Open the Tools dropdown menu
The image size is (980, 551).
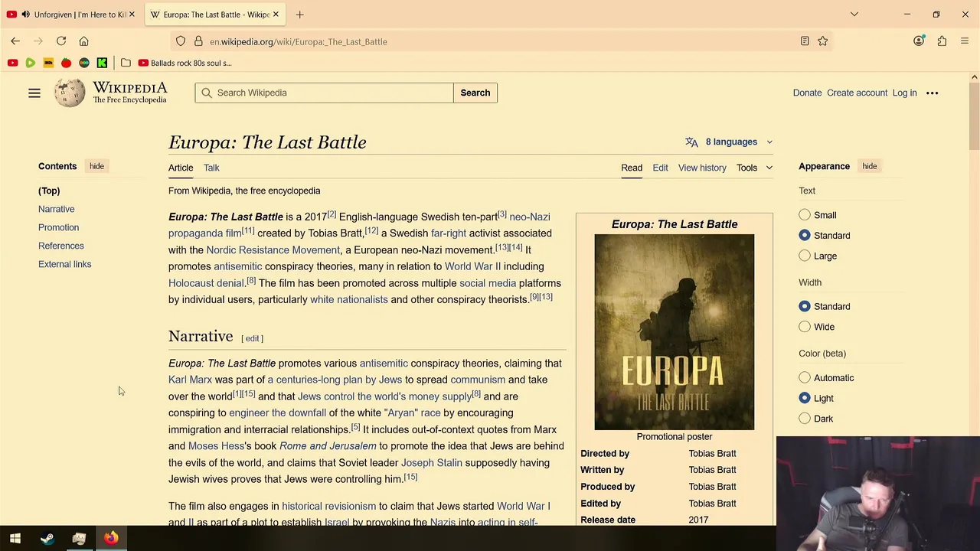754,168
